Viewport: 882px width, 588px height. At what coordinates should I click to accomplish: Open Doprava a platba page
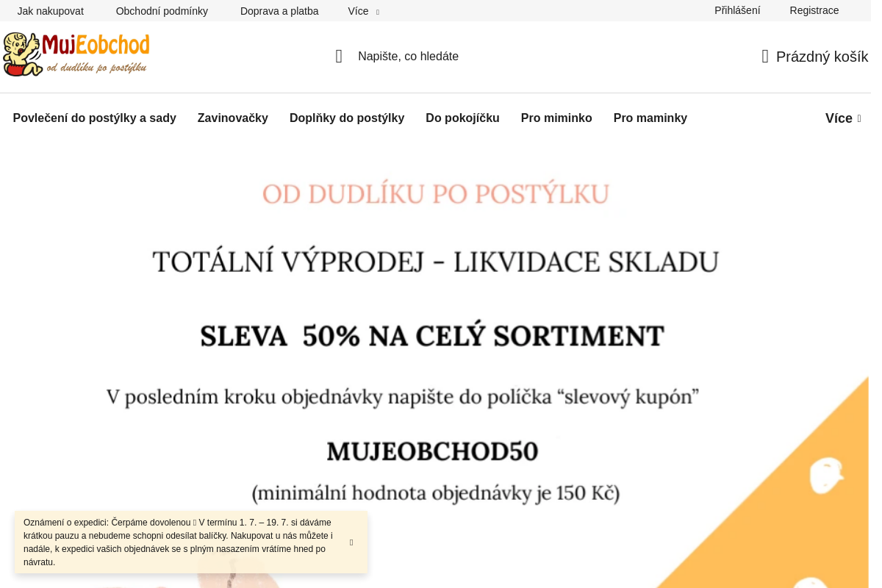tap(279, 11)
